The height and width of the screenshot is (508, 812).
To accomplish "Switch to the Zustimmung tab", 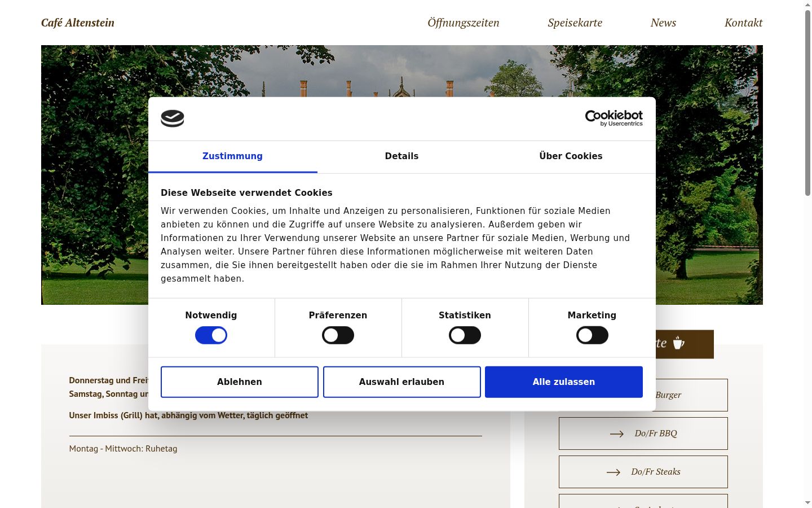I will (x=232, y=156).
